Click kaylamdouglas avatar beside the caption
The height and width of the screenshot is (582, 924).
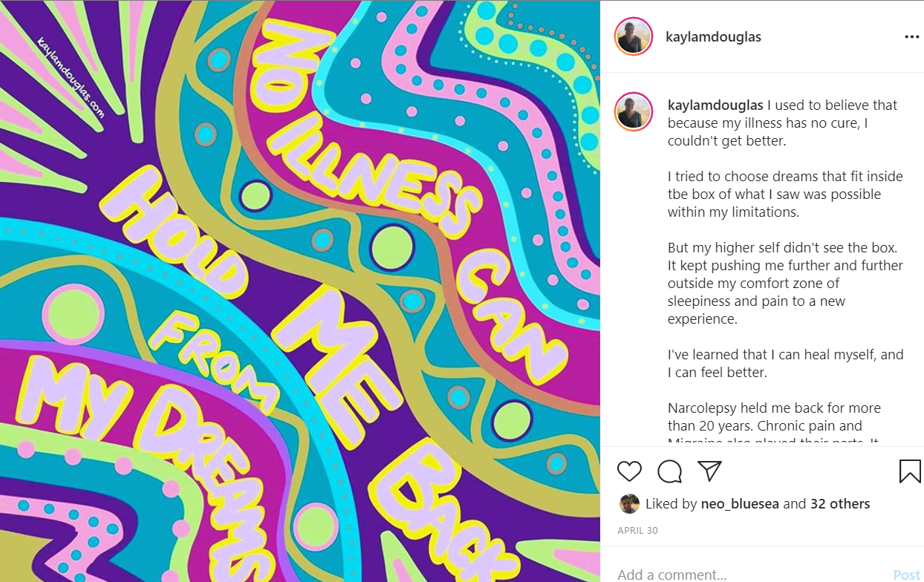tap(634, 112)
